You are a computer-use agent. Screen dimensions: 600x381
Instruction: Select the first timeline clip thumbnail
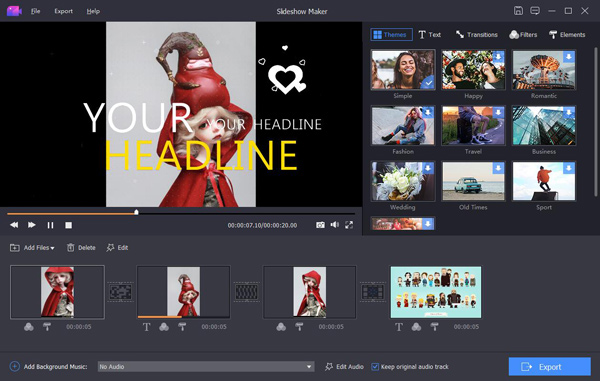57,292
